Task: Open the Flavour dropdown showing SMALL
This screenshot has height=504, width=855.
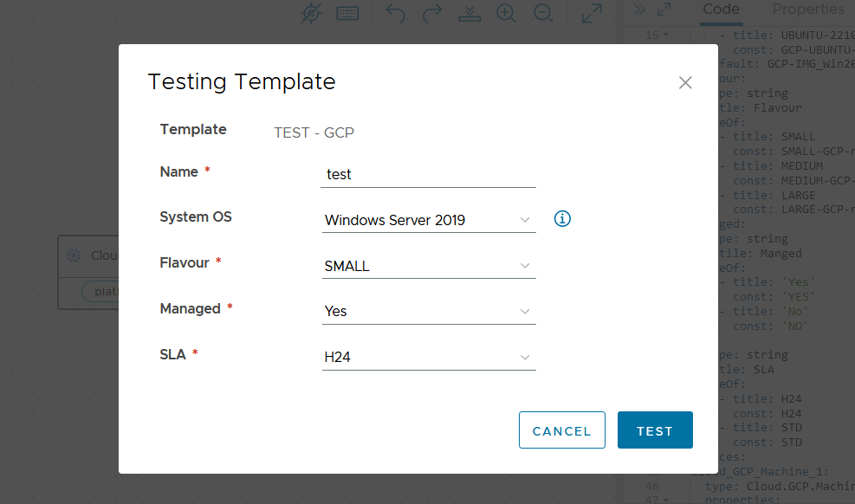Action: coord(429,266)
